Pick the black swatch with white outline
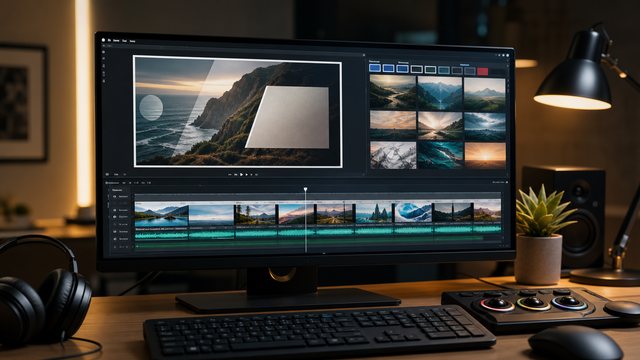The height and width of the screenshot is (360, 640). point(416,69)
